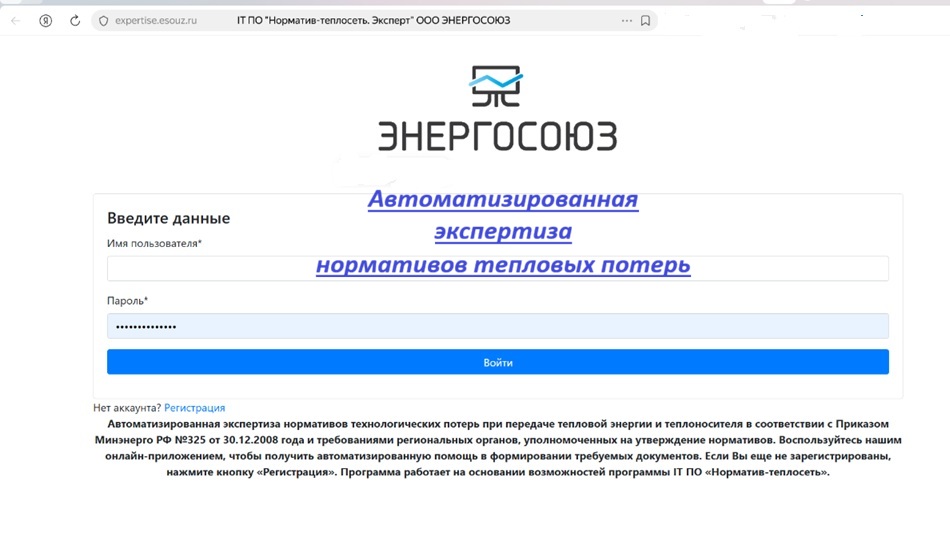The width and height of the screenshot is (950, 547).
Task: Click the Нет аккаунта? text
Action: 127,408
